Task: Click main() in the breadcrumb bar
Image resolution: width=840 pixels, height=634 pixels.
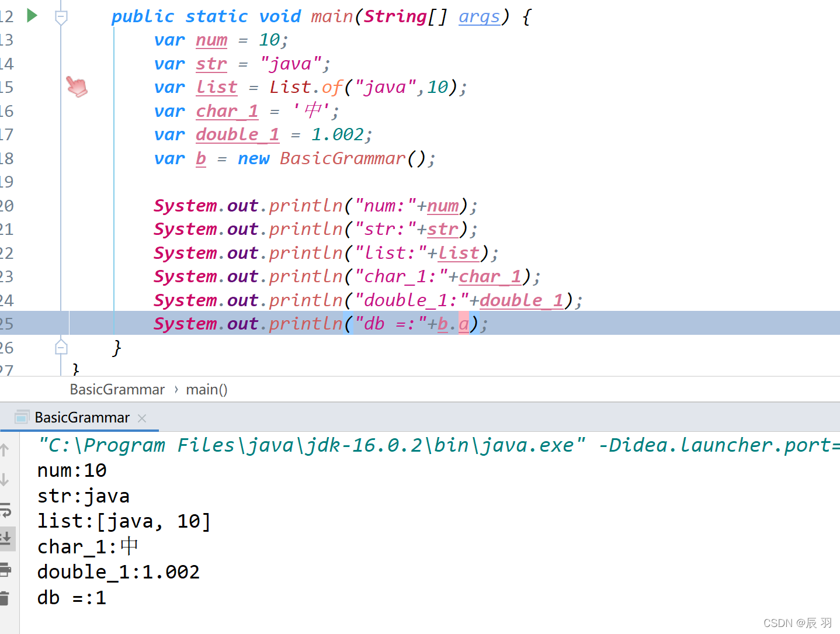Action: point(206,390)
